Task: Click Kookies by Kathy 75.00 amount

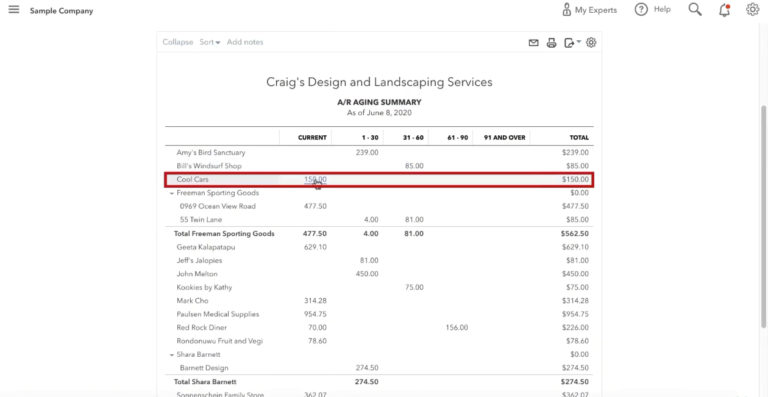Action: [414, 287]
